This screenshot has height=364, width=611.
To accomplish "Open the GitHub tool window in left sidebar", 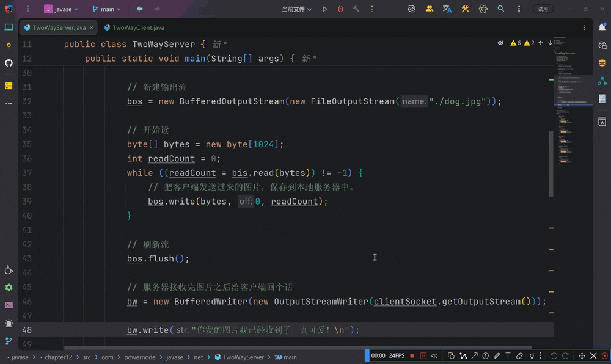I will pos(9,63).
